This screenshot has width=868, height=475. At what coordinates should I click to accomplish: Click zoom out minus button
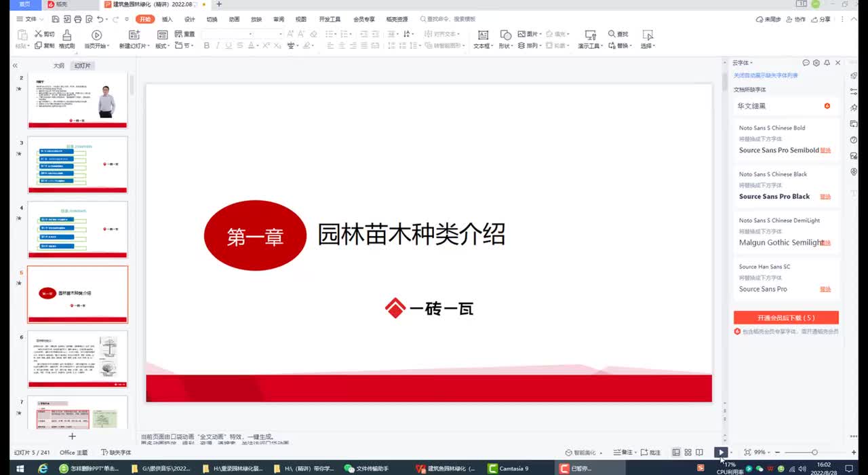coord(777,453)
